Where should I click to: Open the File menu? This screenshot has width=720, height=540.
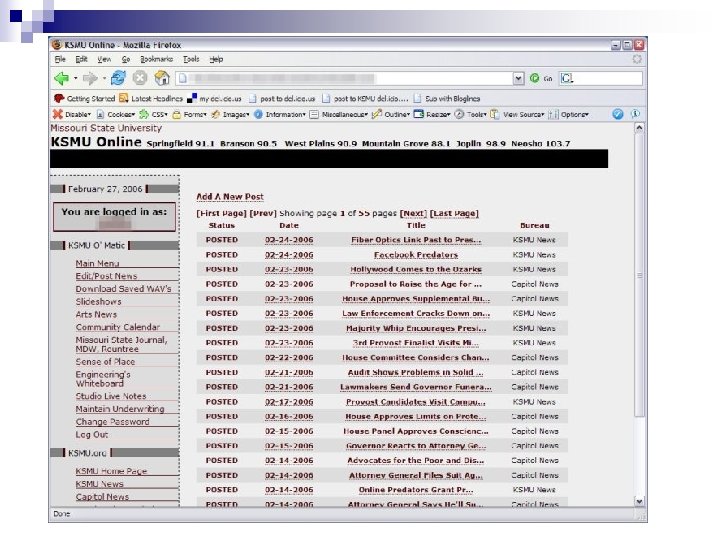coord(60,59)
